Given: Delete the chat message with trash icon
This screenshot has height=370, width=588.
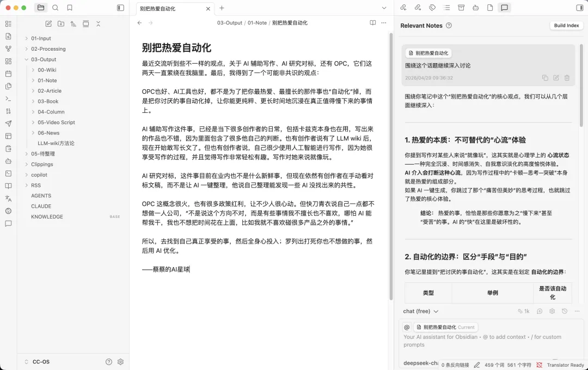Looking at the screenshot, I should click(x=567, y=78).
